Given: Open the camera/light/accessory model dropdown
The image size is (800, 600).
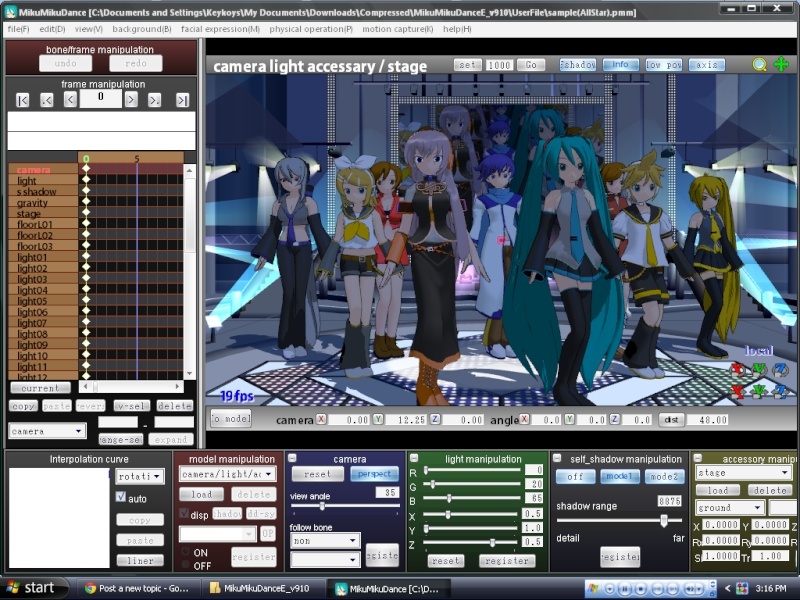Looking at the screenshot, I should tap(228, 474).
